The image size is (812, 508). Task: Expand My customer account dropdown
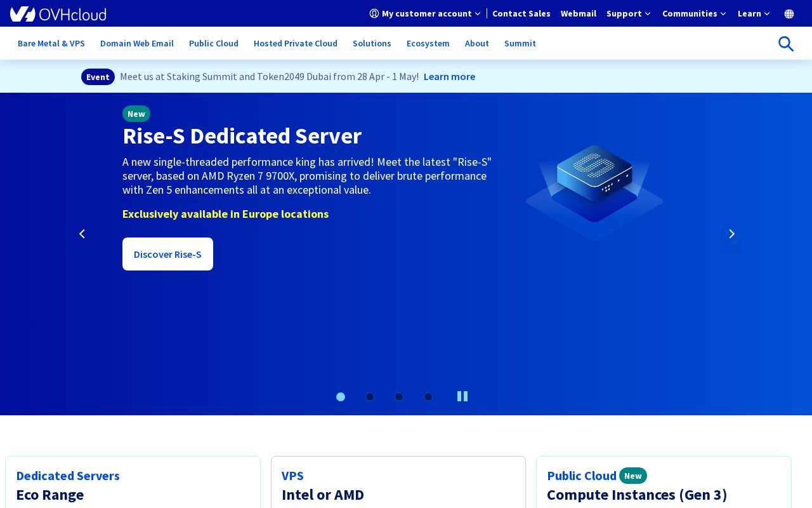pos(426,13)
